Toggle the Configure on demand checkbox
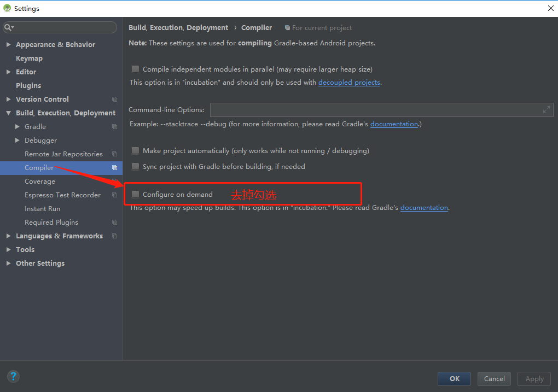This screenshot has width=558, height=392. [135, 194]
